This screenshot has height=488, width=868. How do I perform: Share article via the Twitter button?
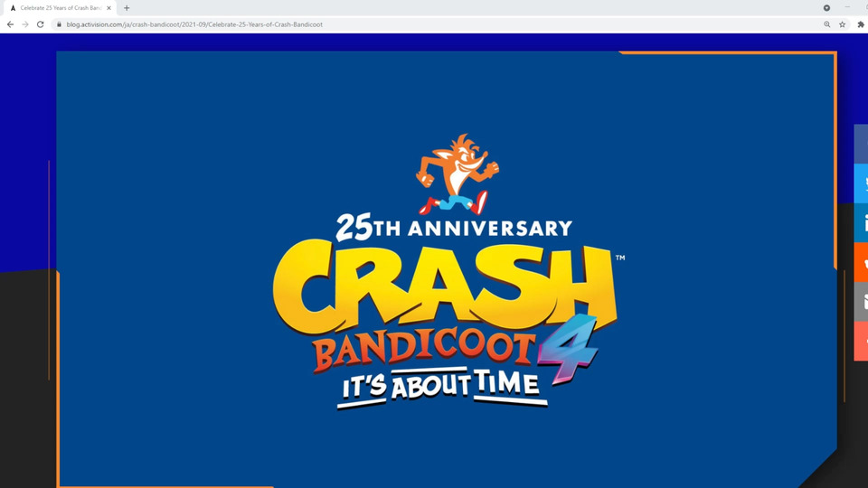861,183
